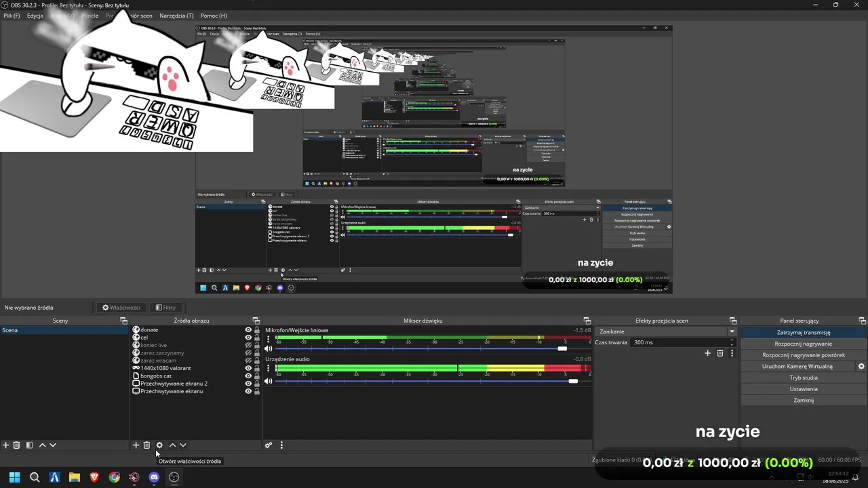Screen dimensions: 868x488
Task: Open audio mixer menu dots beside gears
Action: (281, 445)
